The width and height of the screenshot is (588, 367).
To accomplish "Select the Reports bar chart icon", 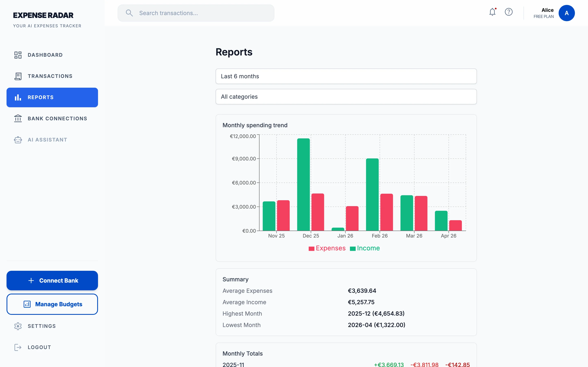I will [x=18, y=97].
